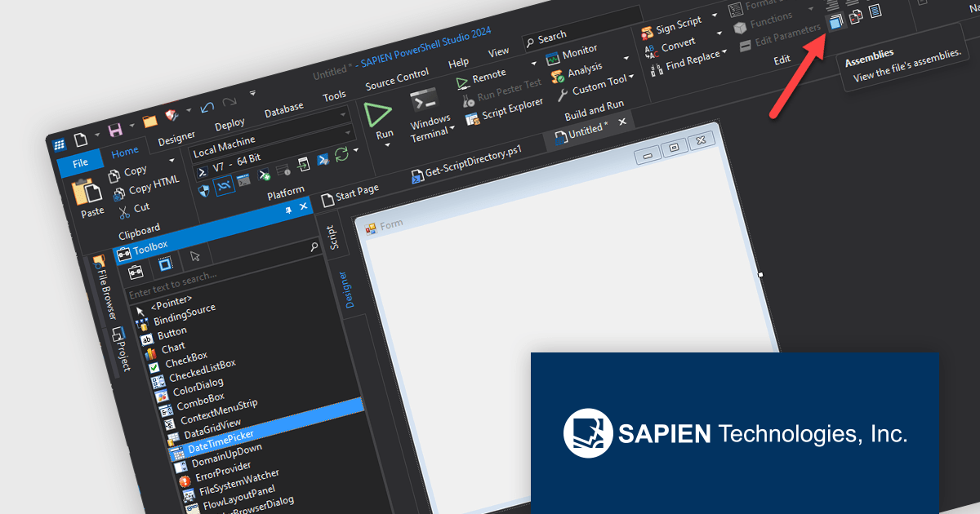The height and width of the screenshot is (514, 980).
Task: Open the Find Replace dropdown menu
Action: pyautogui.click(x=724, y=54)
